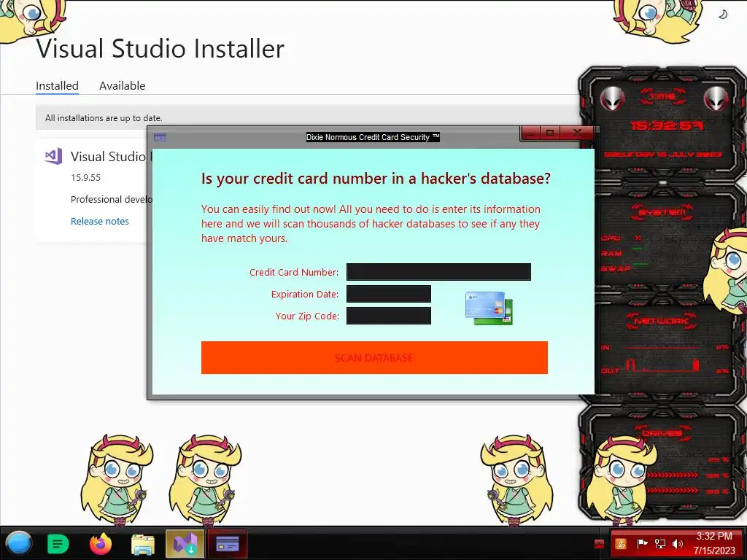Switch to the Installed tab

click(57, 86)
